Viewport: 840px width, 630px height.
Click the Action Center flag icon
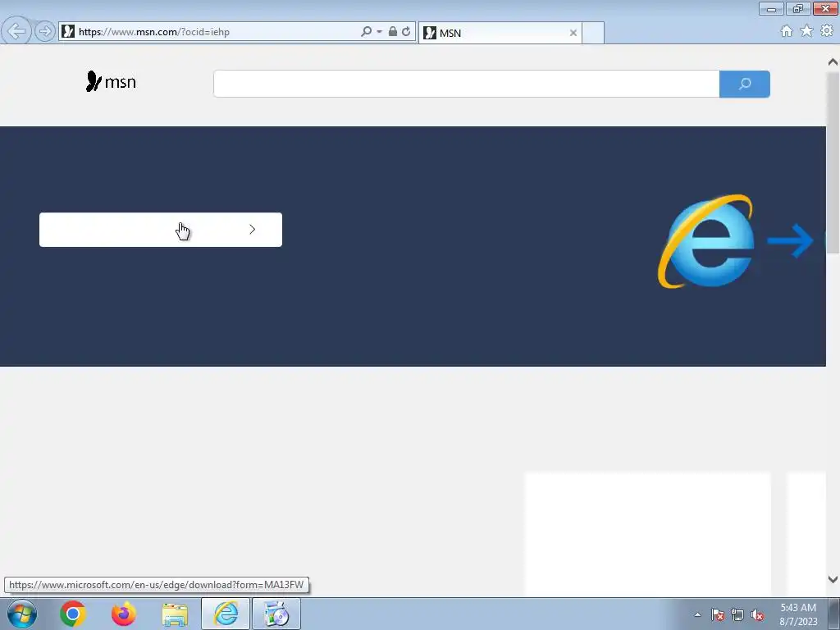click(718, 614)
